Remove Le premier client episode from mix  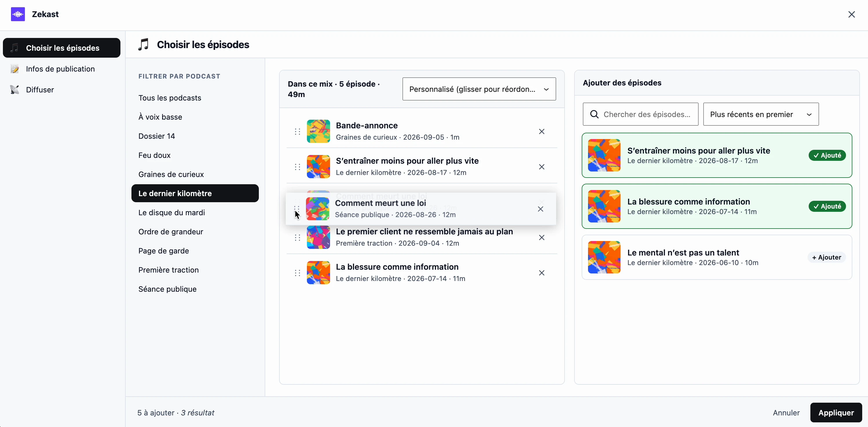coord(541,238)
